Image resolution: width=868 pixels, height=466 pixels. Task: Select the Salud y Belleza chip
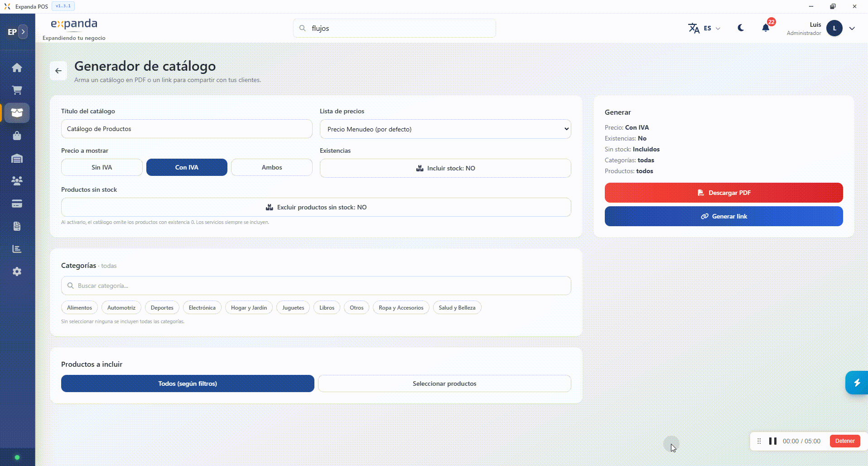point(457,308)
